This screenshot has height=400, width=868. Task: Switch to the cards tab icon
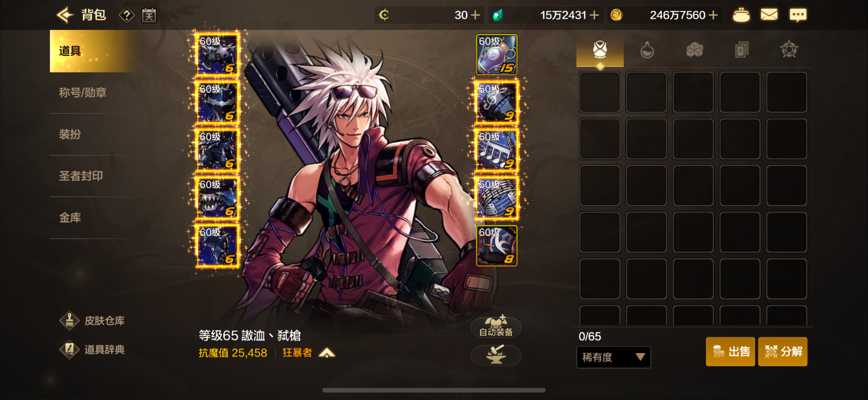click(741, 50)
